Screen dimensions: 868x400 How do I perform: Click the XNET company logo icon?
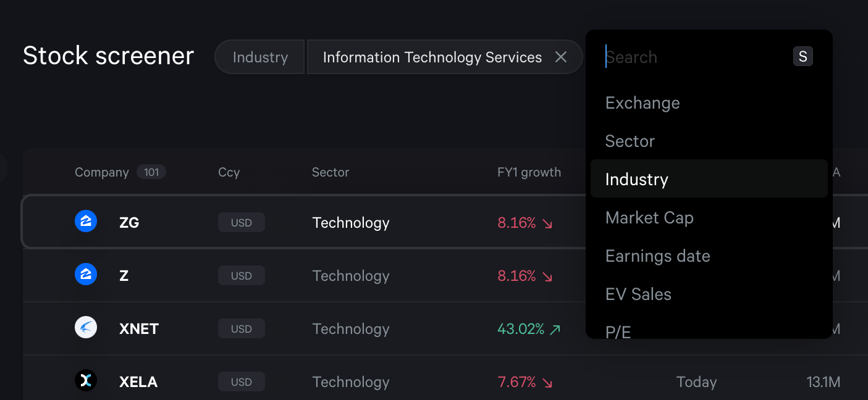point(86,328)
